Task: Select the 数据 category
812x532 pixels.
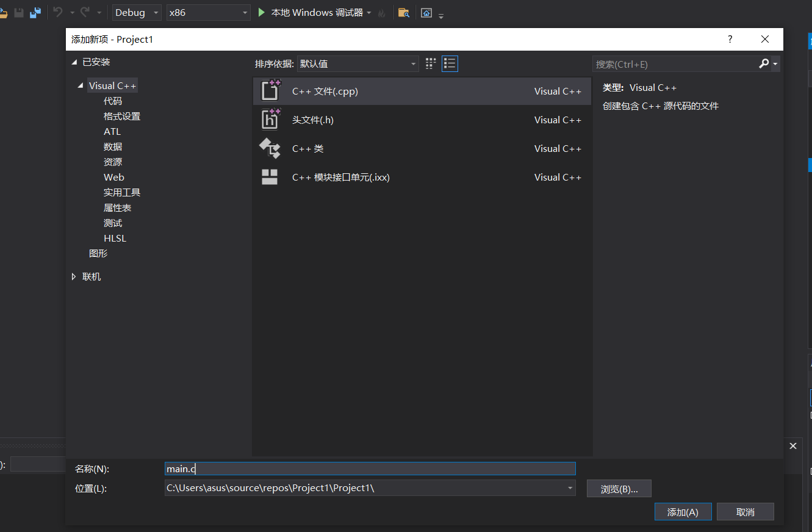Action: pyautogui.click(x=113, y=147)
